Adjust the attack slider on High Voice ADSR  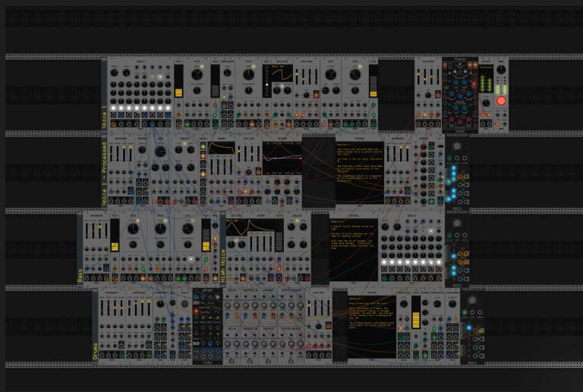click(x=252, y=243)
